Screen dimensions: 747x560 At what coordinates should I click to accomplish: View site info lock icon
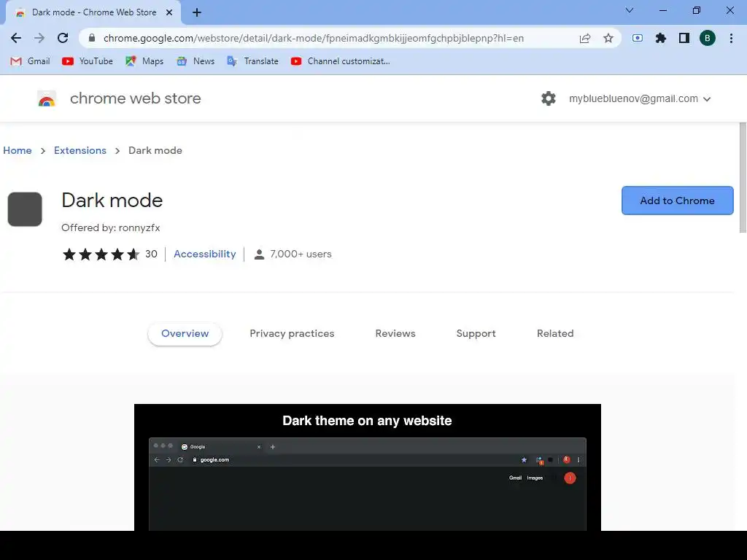(92, 38)
